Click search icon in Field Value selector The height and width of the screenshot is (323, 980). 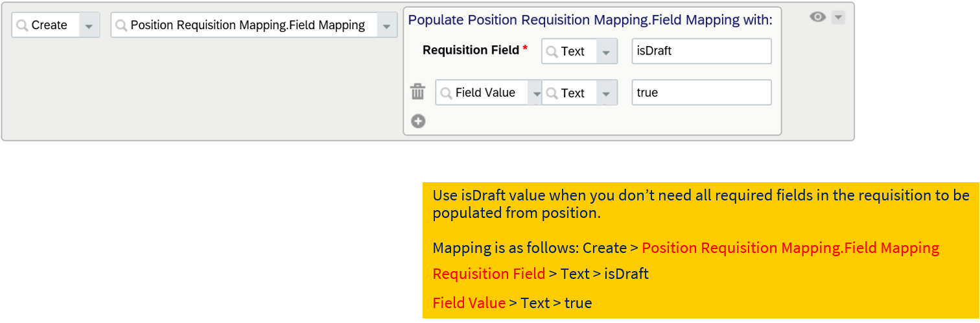pos(447,93)
